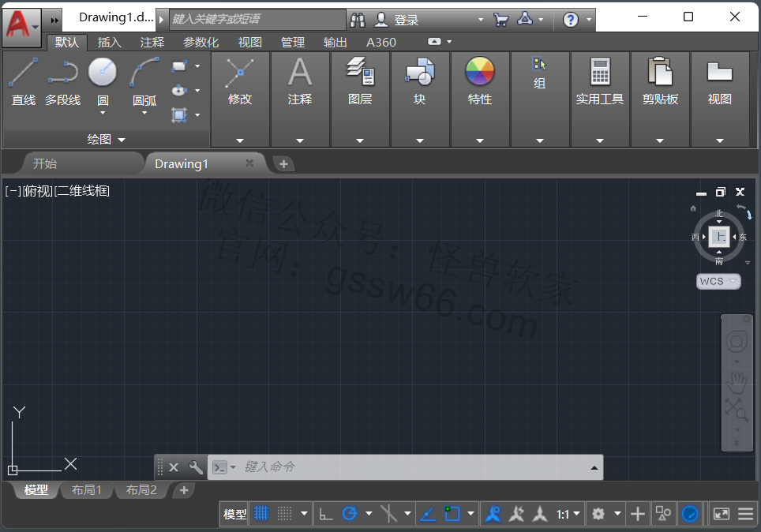Switch to the 插入 ribbon tab
Image resolution: width=761 pixels, height=532 pixels.
[110, 43]
